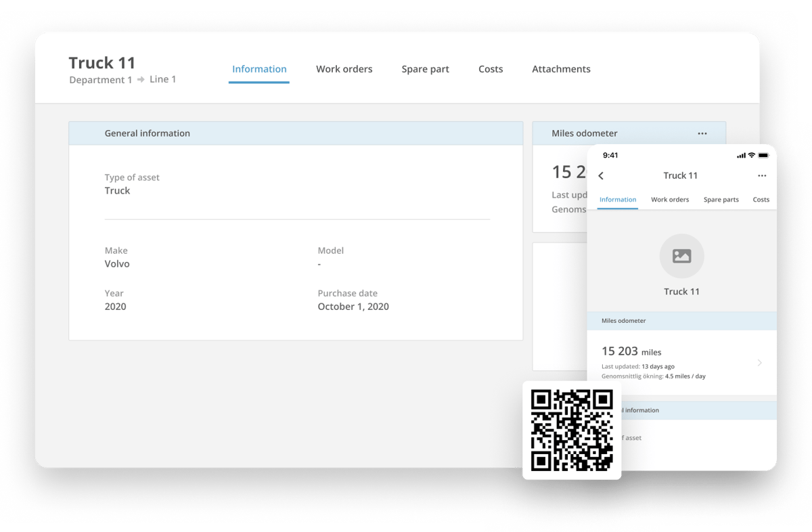
Task: Click Department 1 breadcrumb link
Action: 101,80
